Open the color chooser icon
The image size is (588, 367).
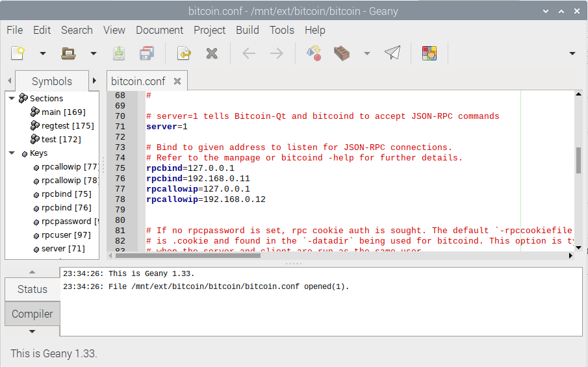(x=429, y=53)
